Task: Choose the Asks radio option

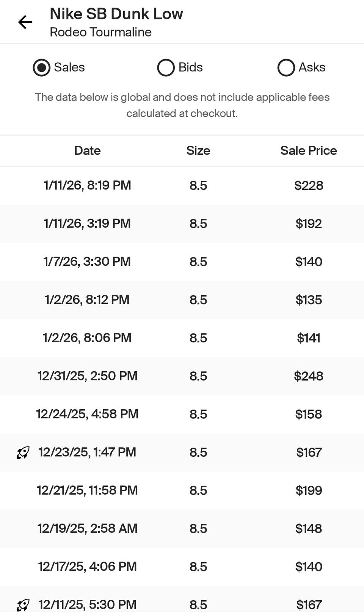Action: [286, 68]
